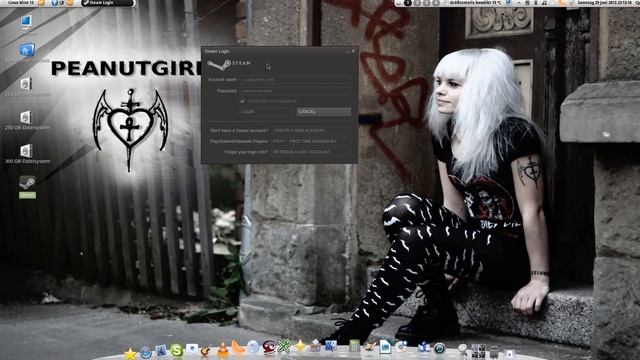Viewport: 640px width, 360px height.
Task: Click the Steam logo in login window
Action: (x=229, y=64)
